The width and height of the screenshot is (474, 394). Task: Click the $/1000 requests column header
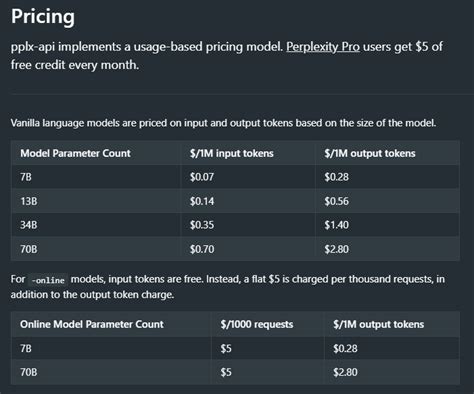257,324
